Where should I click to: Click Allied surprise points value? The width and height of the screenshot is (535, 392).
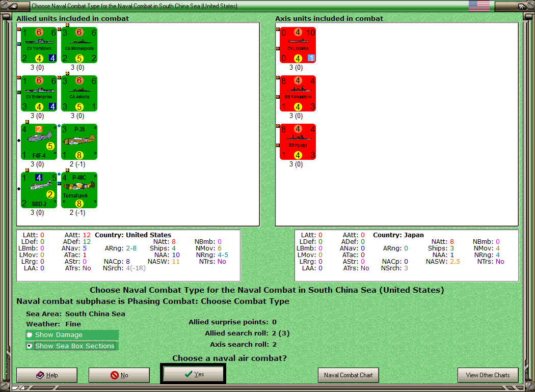click(x=274, y=322)
